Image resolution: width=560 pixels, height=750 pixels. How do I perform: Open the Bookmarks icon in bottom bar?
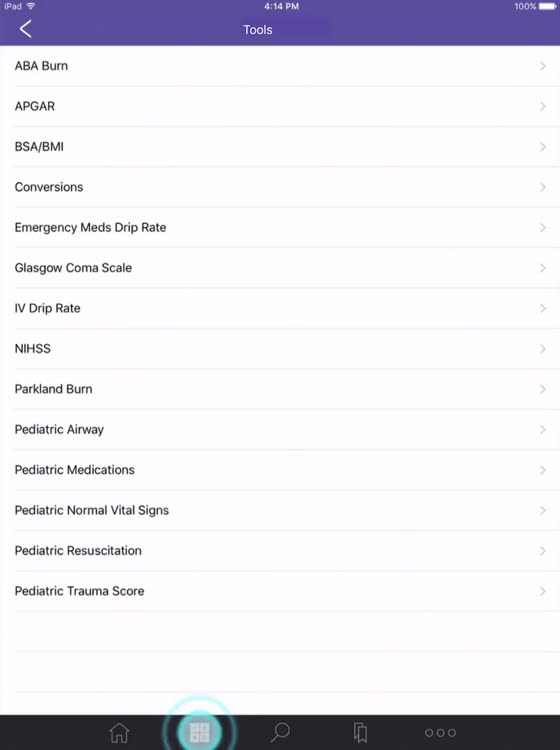360,732
